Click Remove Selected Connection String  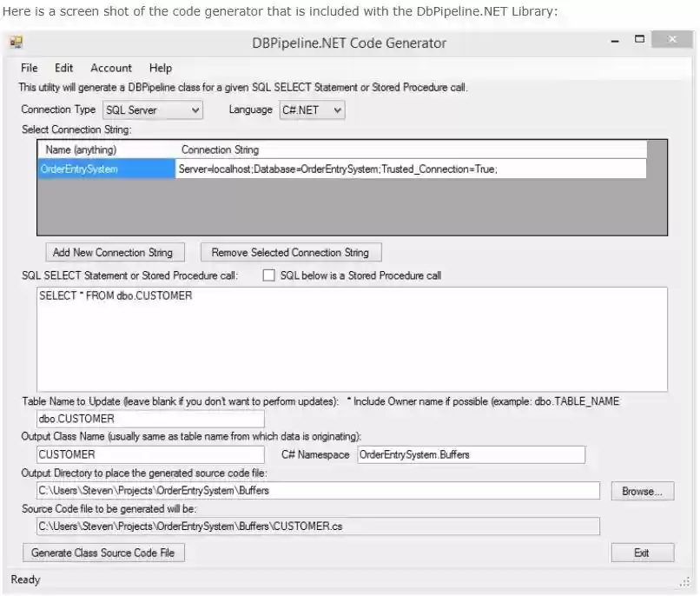(x=293, y=252)
